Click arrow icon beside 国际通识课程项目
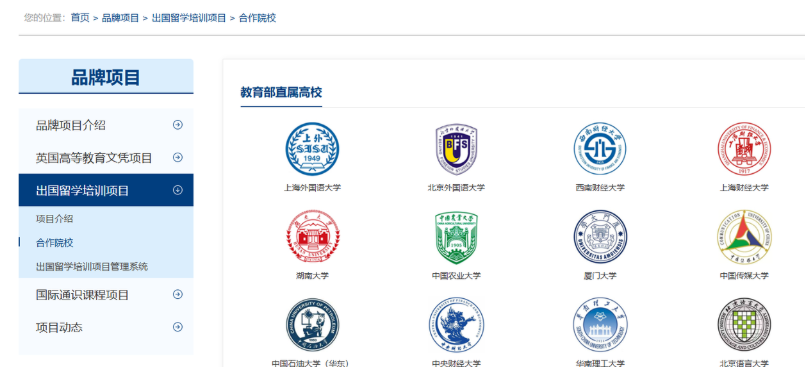This screenshot has width=805, height=367. click(x=178, y=295)
